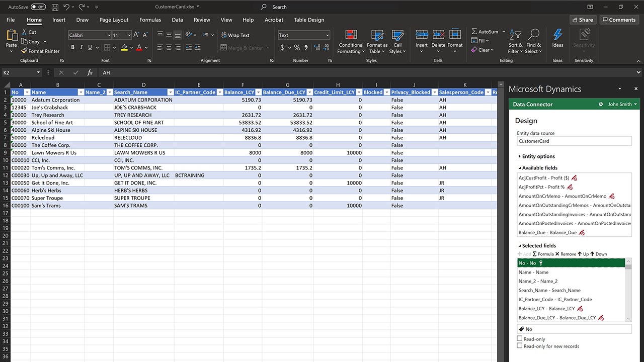The image size is (644, 362).
Task: Move selected field Up
Action: 584,254
